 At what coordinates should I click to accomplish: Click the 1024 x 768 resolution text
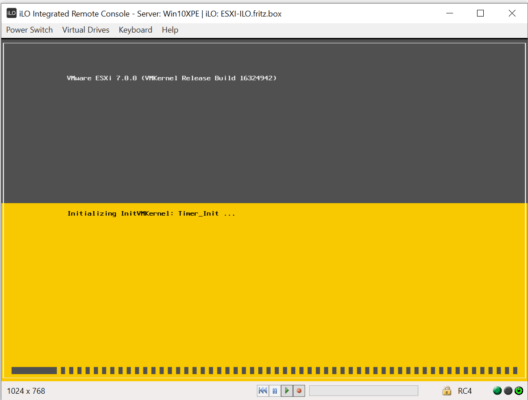click(26, 391)
